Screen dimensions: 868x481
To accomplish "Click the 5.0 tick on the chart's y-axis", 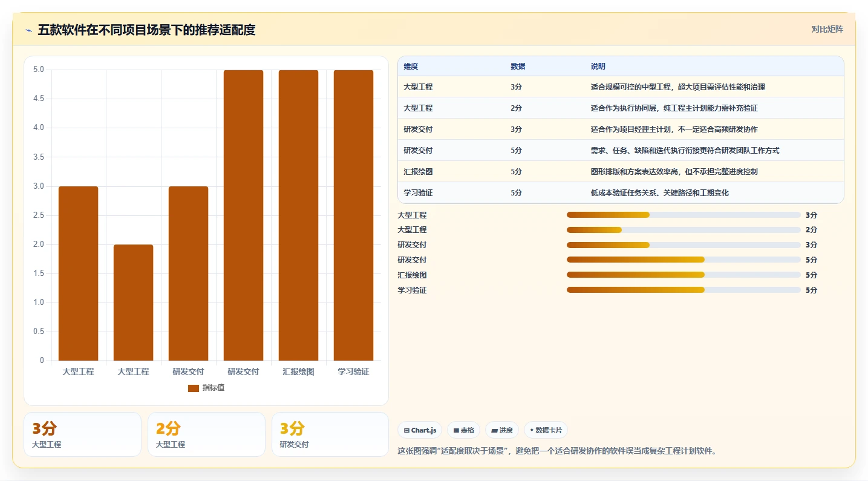I will (39, 70).
